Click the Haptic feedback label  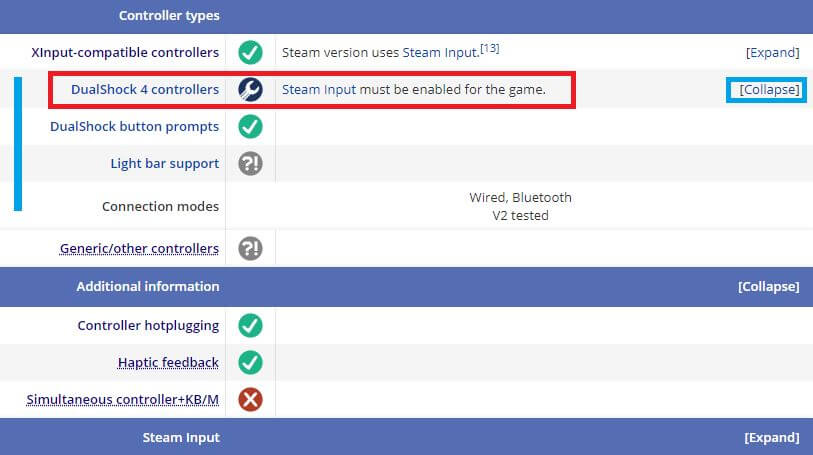168,363
